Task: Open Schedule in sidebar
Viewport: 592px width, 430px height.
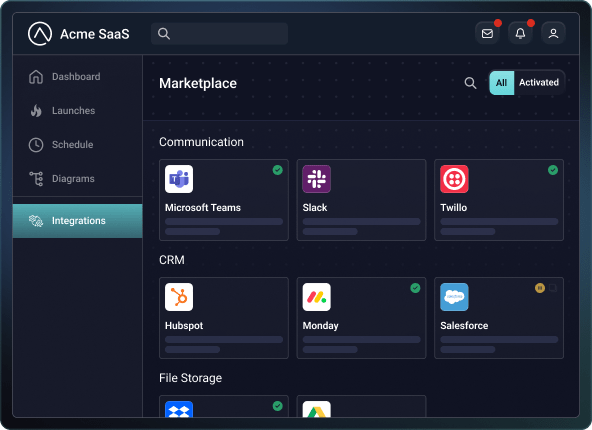Action: click(72, 145)
